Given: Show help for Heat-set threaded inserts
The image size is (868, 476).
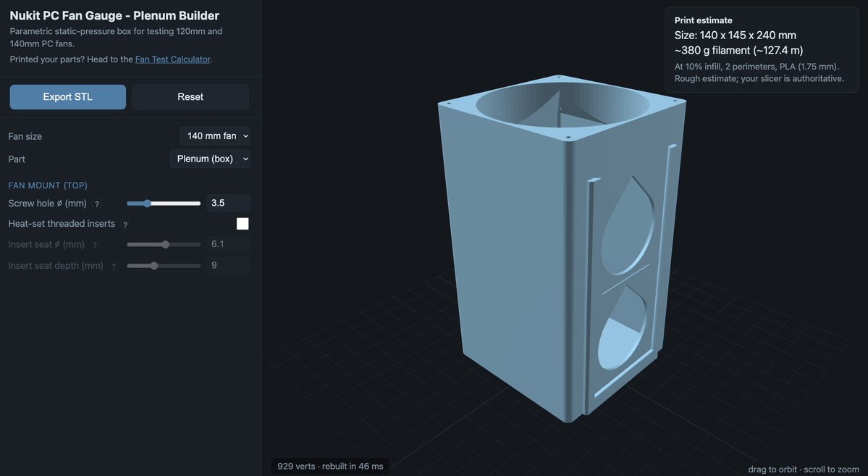Looking at the screenshot, I should (x=125, y=225).
